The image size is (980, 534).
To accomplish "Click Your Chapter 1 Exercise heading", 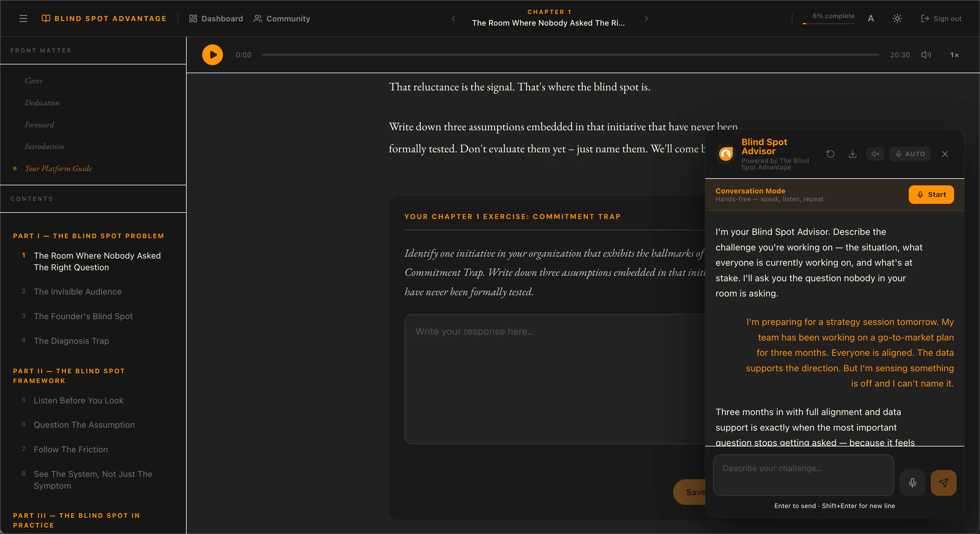I will [x=512, y=216].
